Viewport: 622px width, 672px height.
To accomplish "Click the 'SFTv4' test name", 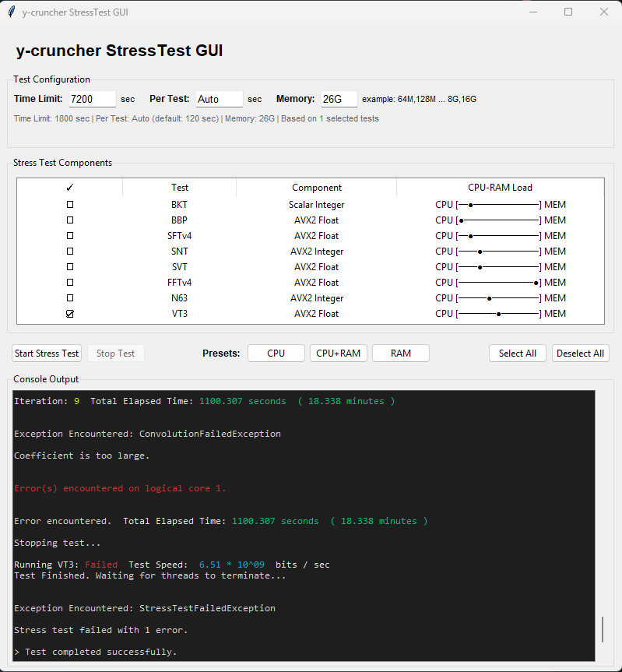I will 180,236.
